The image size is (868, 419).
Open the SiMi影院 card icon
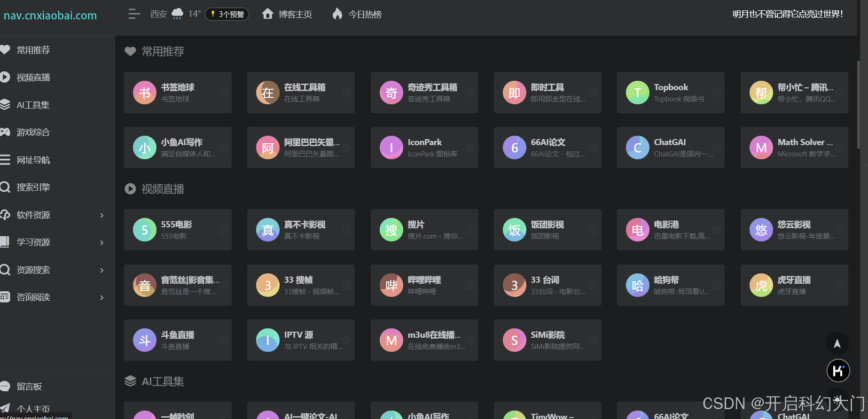pos(515,340)
